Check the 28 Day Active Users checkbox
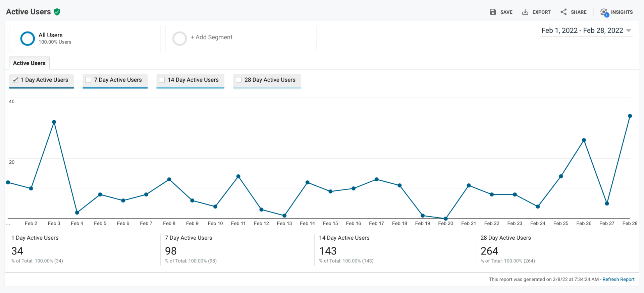The width and height of the screenshot is (644, 293). click(x=239, y=80)
